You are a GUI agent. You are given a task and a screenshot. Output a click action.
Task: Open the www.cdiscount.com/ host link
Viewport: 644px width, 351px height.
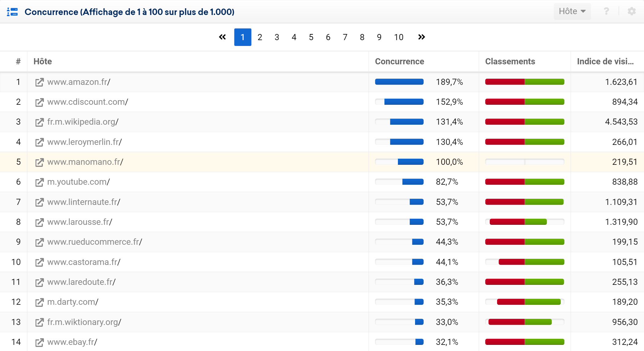(88, 102)
